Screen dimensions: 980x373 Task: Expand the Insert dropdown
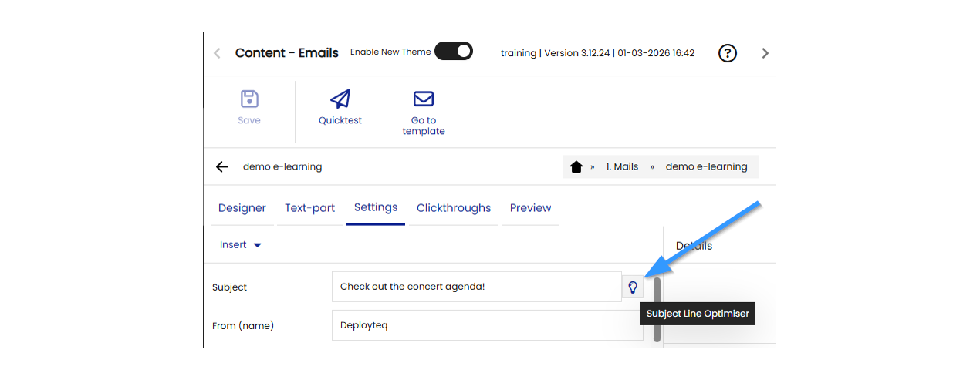click(241, 245)
